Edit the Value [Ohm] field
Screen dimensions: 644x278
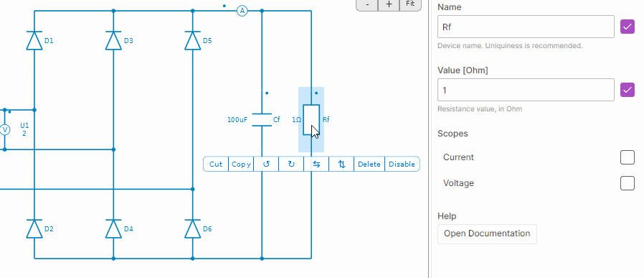(x=526, y=90)
